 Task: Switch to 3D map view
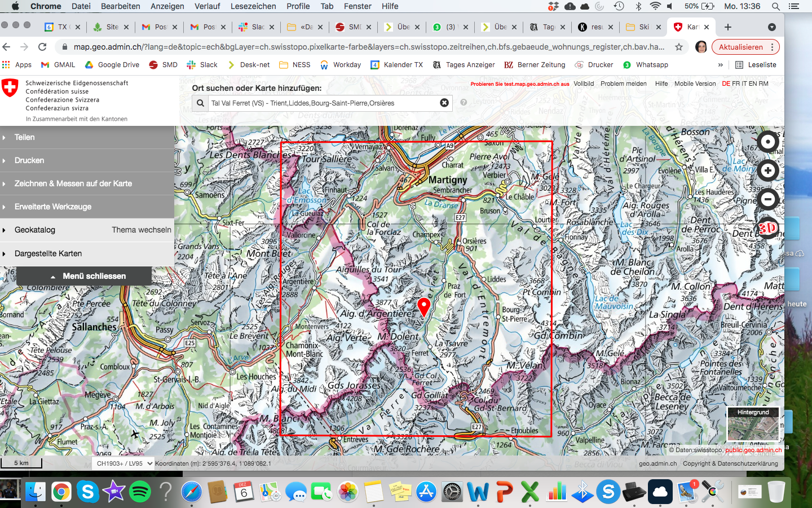[x=767, y=228]
